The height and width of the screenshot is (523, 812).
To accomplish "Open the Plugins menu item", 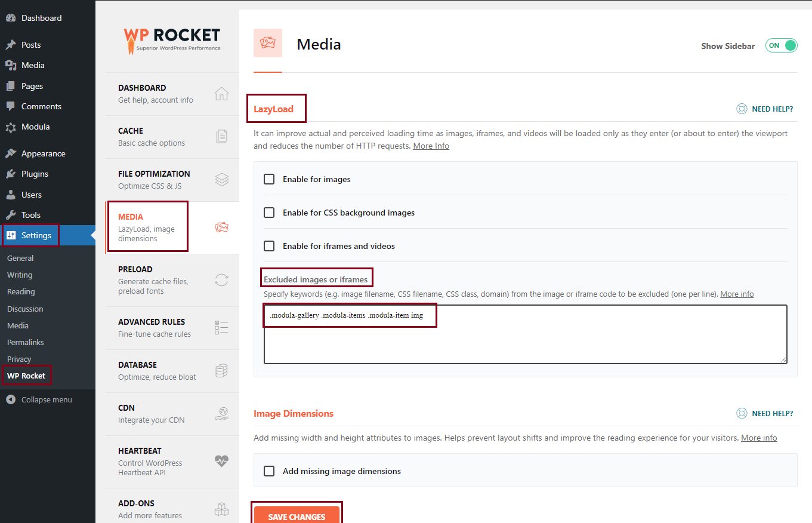I will tap(35, 174).
